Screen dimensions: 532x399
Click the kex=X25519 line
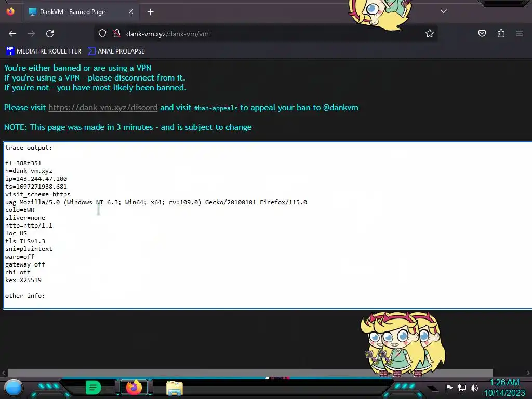[x=23, y=280]
